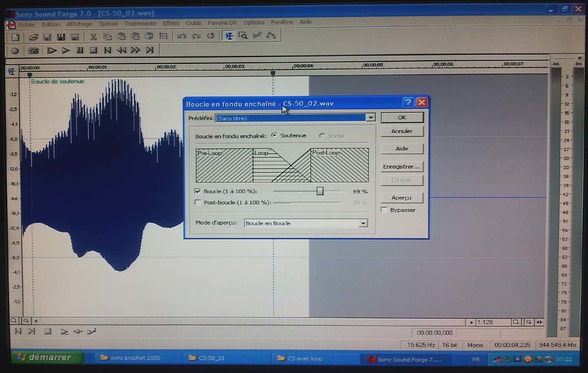Check the Bypasser checkbox

tap(384, 210)
